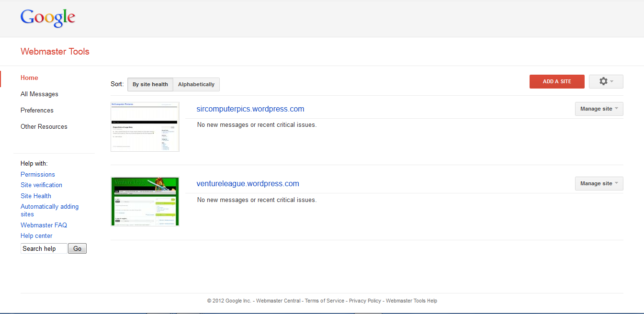Click inside the Search help field
This screenshot has height=314, width=644.
(44, 248)
